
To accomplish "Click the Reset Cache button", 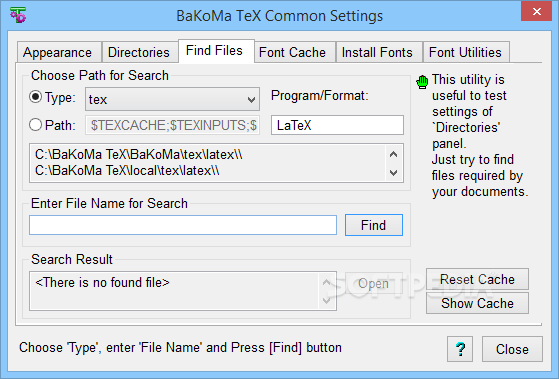I will pyautogui.click(x=477, y=279).
